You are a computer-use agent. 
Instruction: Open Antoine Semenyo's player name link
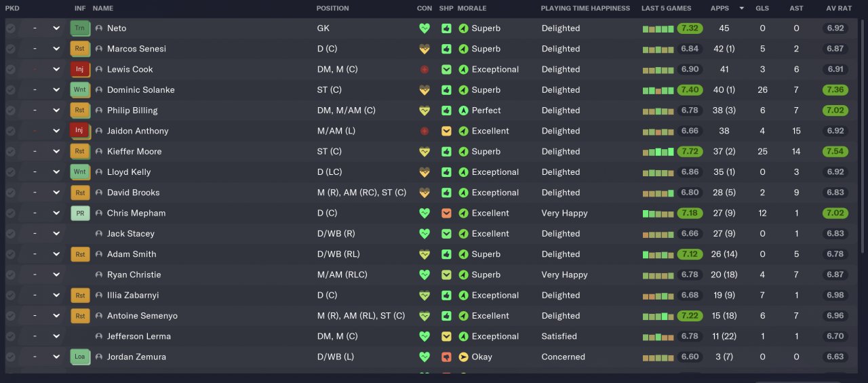[143, 316]
